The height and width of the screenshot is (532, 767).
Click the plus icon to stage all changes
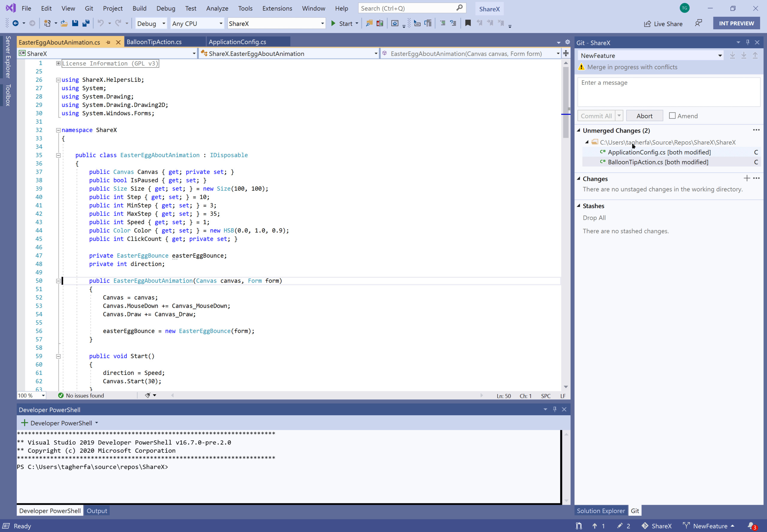[746, 178]
